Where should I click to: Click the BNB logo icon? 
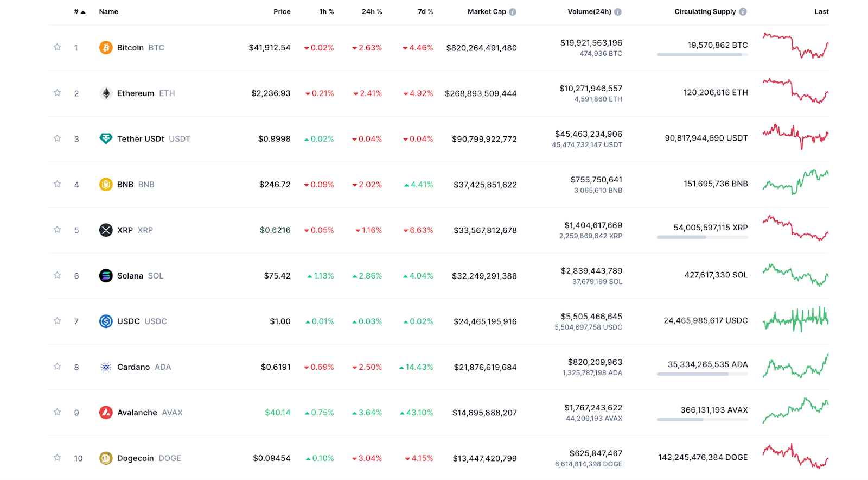pyautogui.click(x=106, y=185)
